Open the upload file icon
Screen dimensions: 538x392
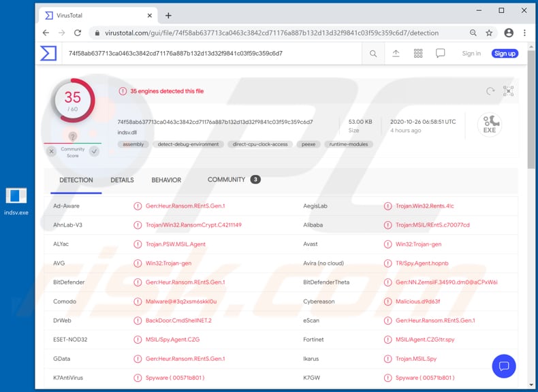point(396,54)
